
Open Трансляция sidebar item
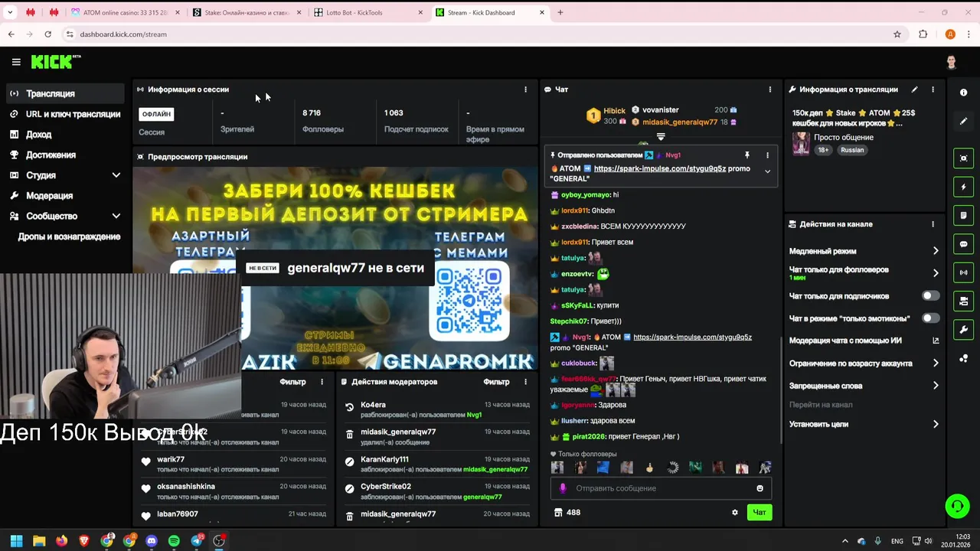(x=65, y=93)
